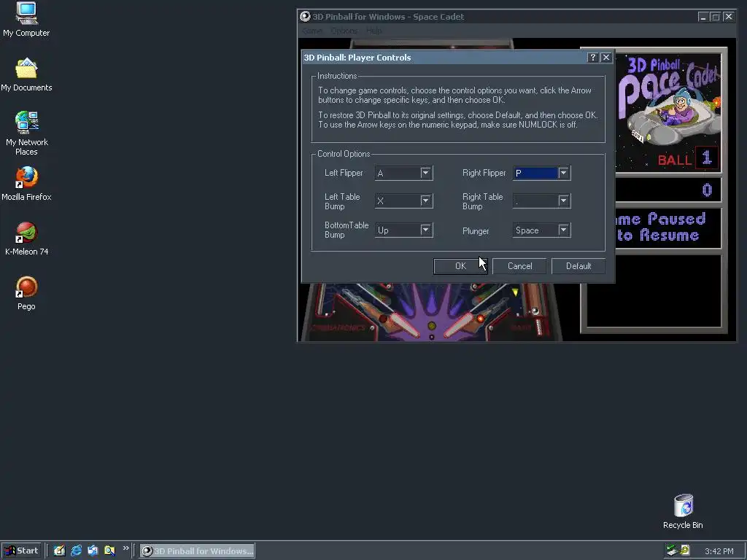Launch Mozilla Firefox from desktop
Viewport: 747px width, 560px height.
(26, 183)
